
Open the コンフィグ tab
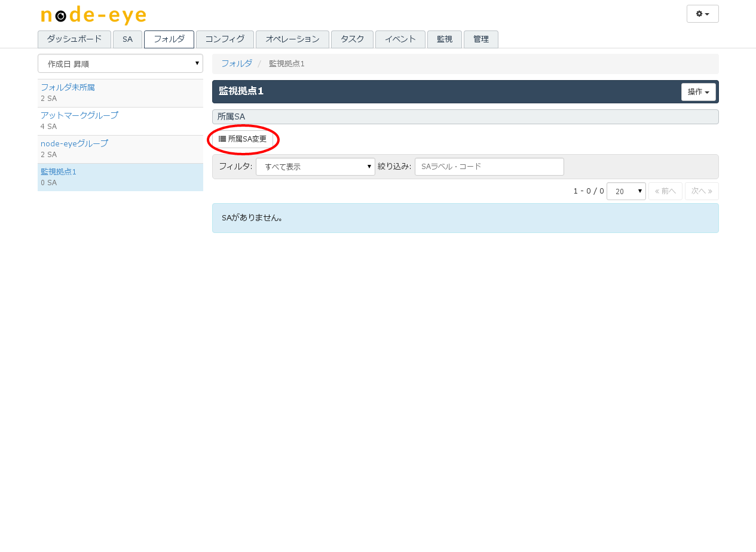(x=225, y=39)
